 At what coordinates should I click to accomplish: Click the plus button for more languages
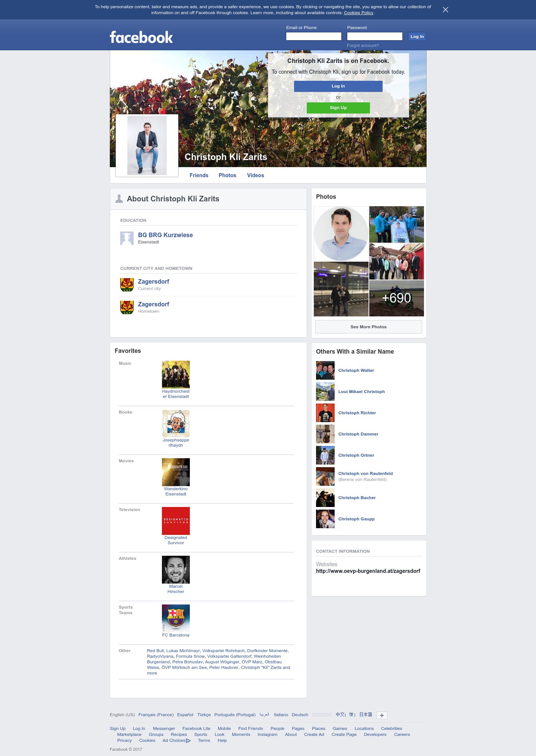(x=382, y=715)
